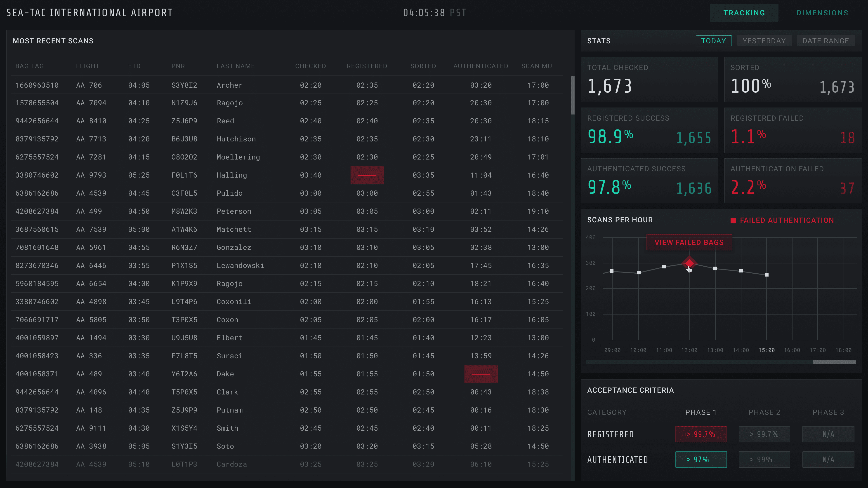Open the Tracking tab
The image size is (868, 488).
point(744,13)
